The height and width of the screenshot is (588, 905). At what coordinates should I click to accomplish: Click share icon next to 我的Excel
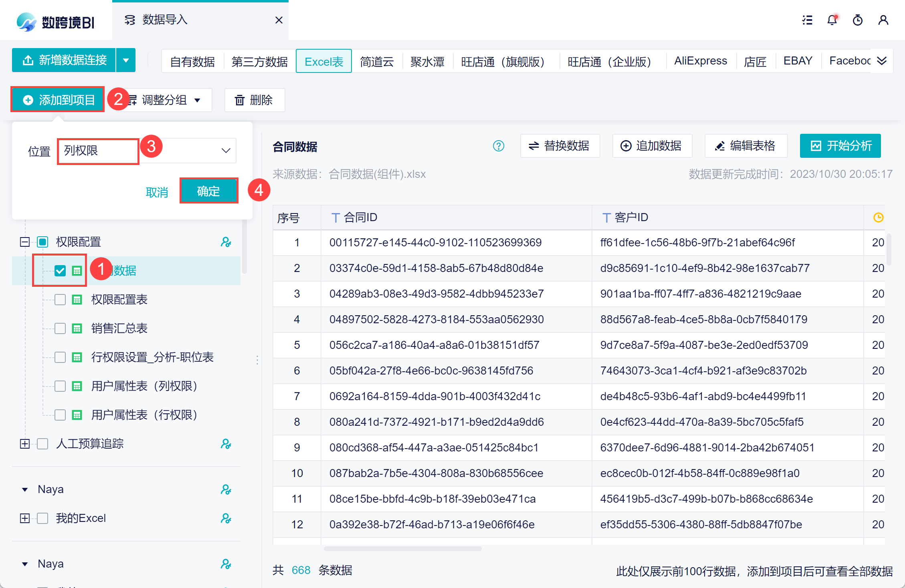click(226, 518)
